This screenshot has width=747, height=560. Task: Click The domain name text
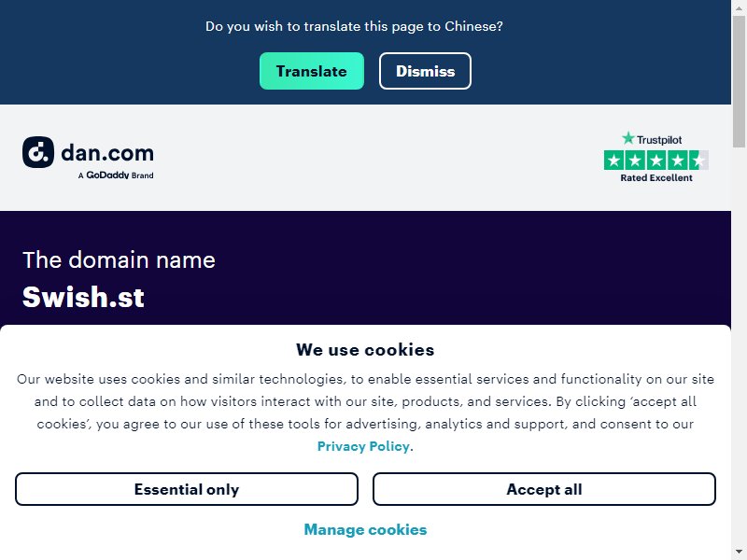point(119,260)
